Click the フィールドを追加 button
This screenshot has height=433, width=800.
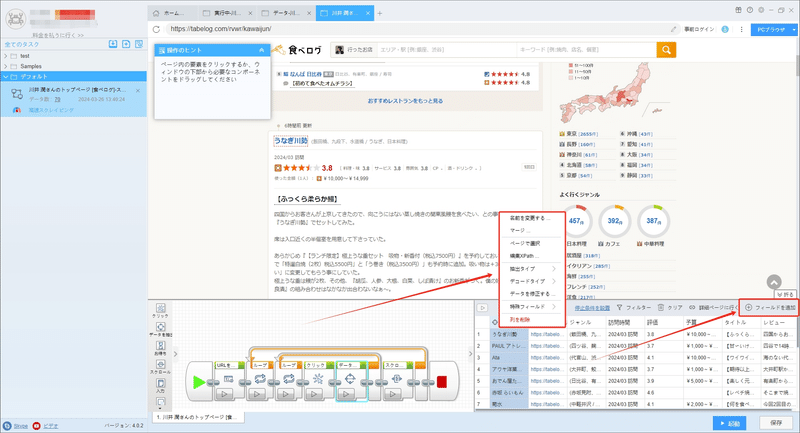[770, 308]
